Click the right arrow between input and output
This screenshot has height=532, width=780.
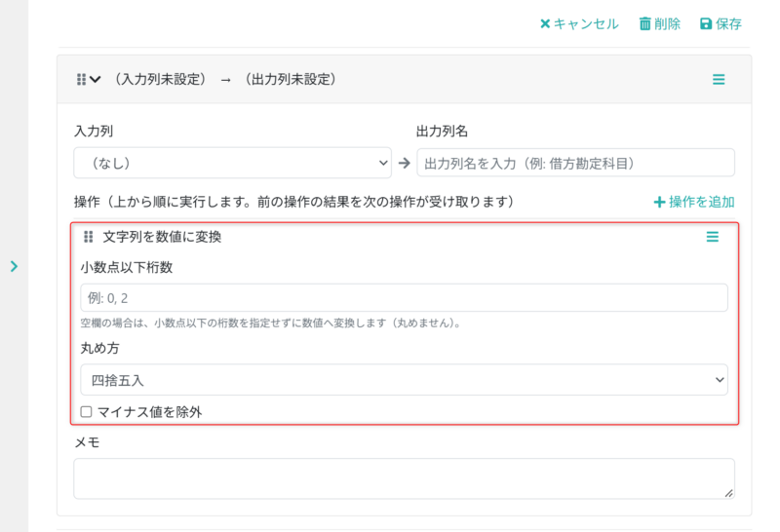(405, 163)
